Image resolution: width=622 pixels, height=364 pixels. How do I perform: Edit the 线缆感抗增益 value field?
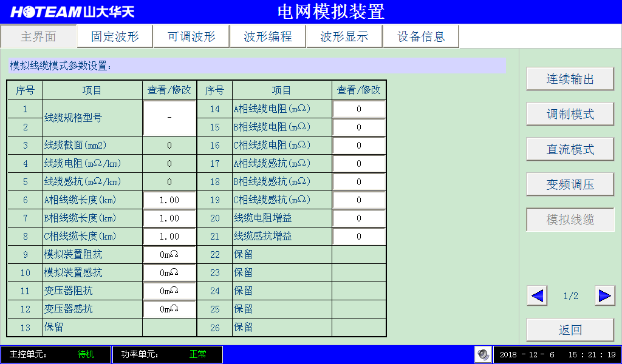(x=359, y=237)
